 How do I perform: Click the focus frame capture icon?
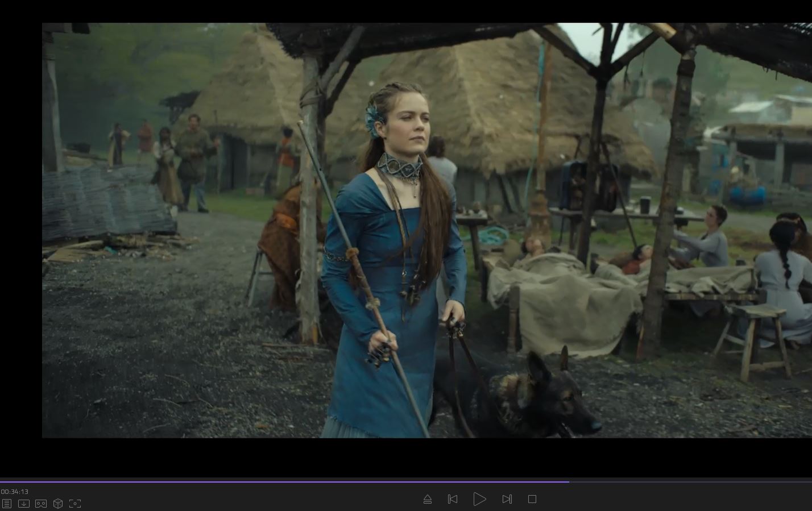[x=75, y=504]
